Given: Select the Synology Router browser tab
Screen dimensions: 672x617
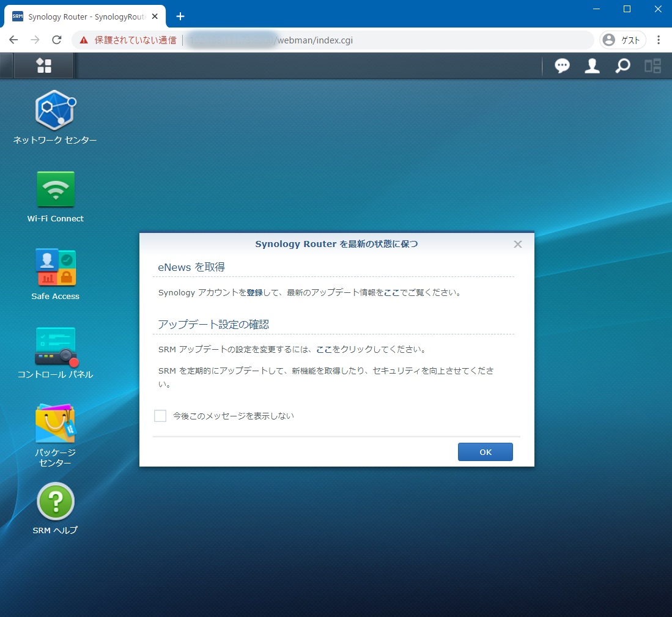Looking at the screenshot, I should coord(85,17).
